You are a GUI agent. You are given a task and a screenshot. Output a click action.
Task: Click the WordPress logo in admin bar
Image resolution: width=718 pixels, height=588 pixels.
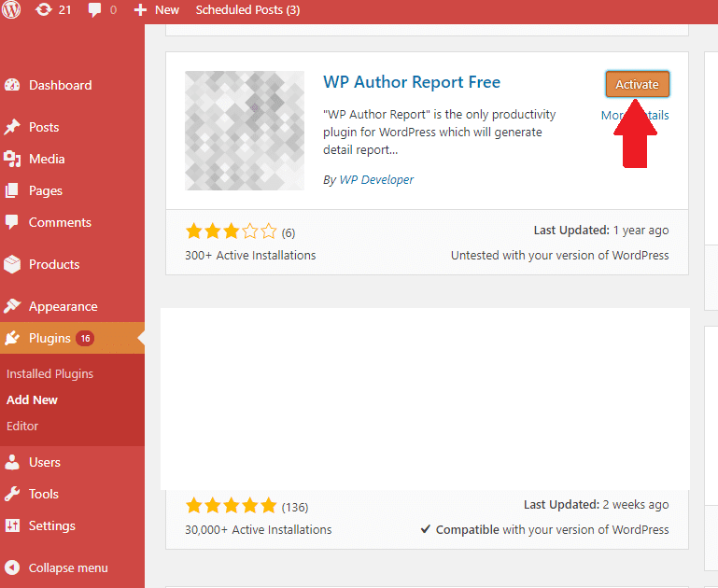pos(11,9)
